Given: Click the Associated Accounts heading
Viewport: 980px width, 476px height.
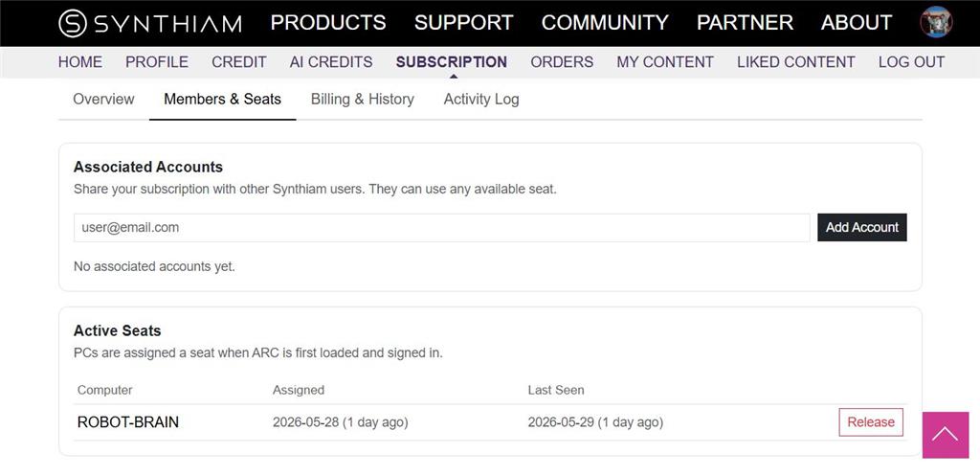Looking at the screenshot, I should point(148,167).
